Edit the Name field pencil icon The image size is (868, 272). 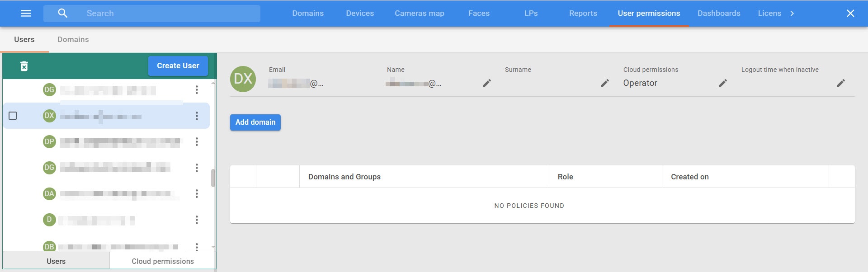click(486, 83)
